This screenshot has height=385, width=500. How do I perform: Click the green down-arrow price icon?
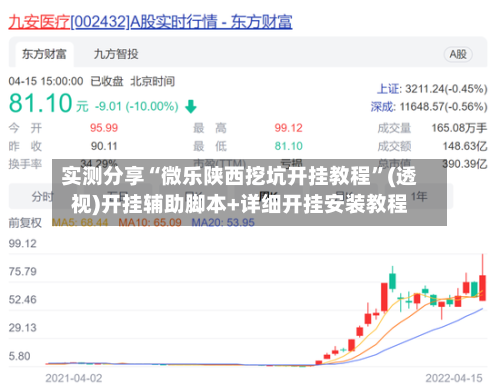click(x=191, y=107)
